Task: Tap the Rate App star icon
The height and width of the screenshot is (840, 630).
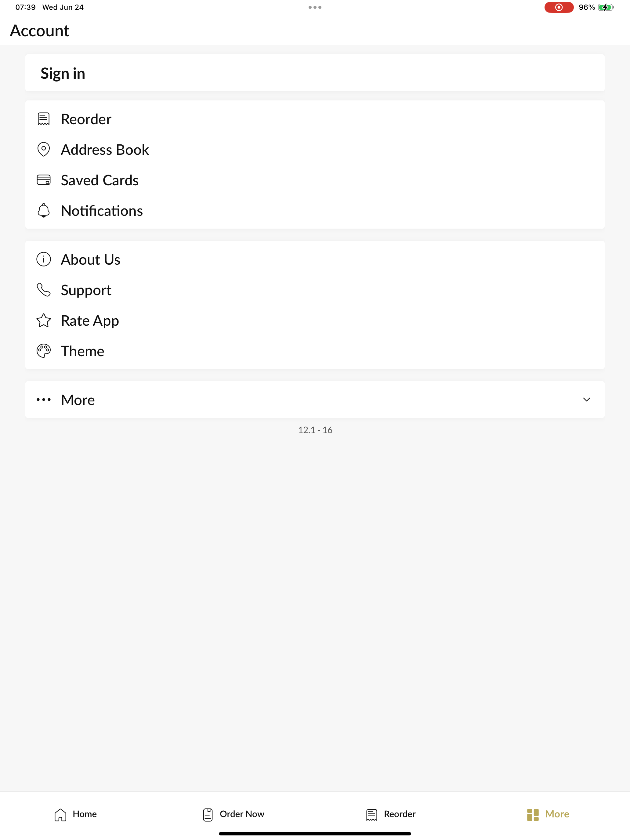Action: pyautogui.click(x=44, y=320)
